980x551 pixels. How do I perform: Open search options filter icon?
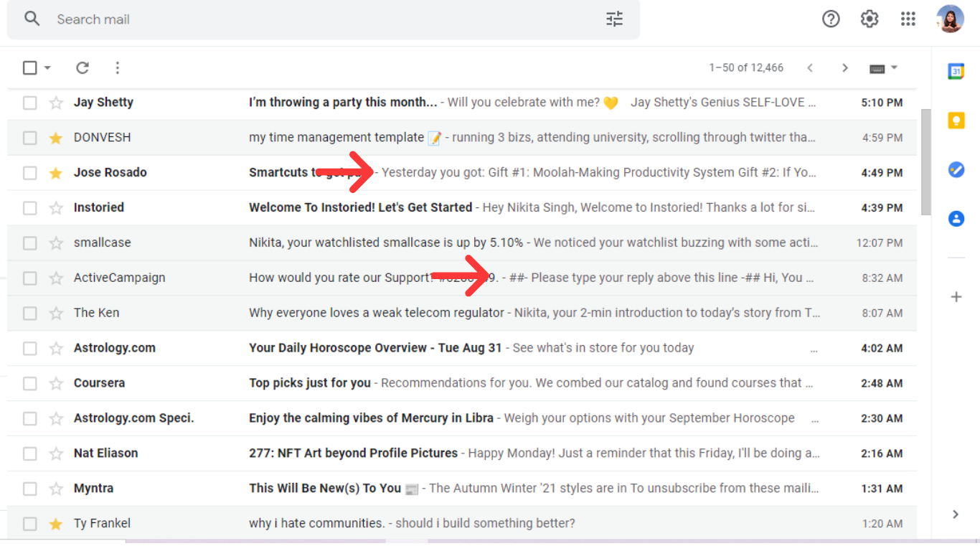(x=614, y=19)
